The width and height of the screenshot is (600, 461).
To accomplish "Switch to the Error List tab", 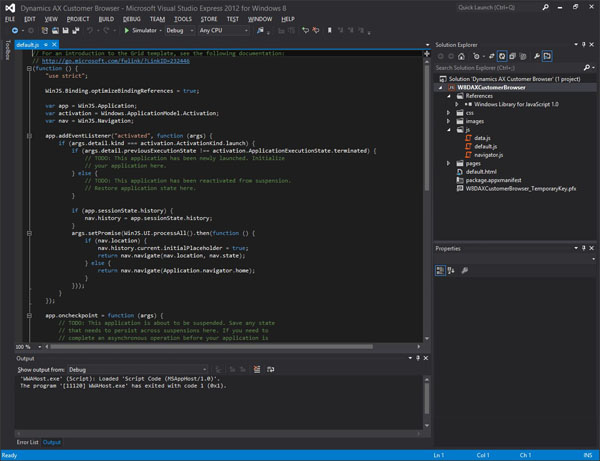I will tap(27, 442).
